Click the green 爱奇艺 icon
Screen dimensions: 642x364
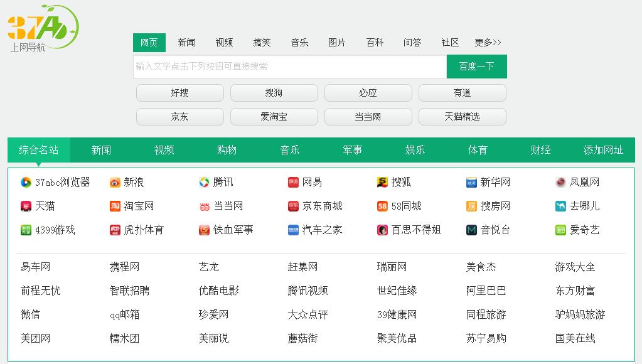point(560,230)
